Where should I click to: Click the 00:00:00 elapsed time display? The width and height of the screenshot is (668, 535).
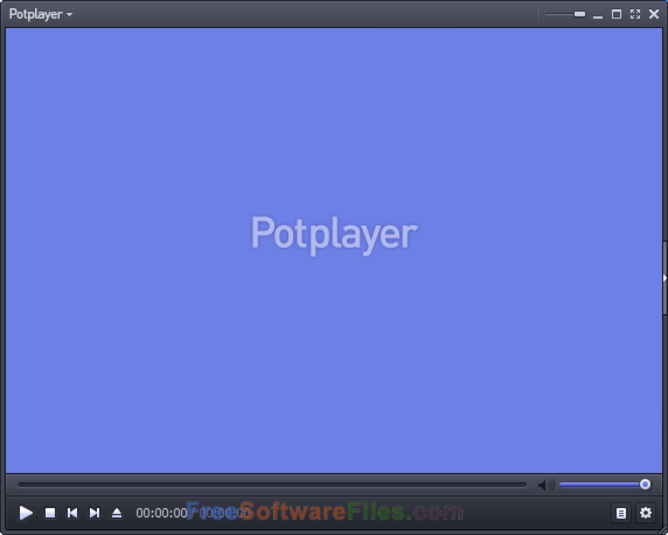point(161,513)
